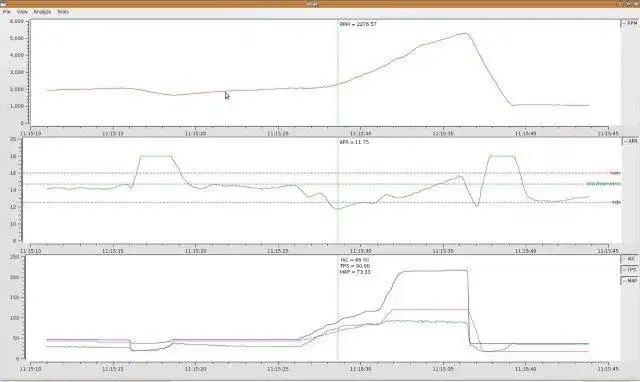Click the IAC legend entry
The width and height of the screenshot is (640, 382).
[x=630, y=259]
